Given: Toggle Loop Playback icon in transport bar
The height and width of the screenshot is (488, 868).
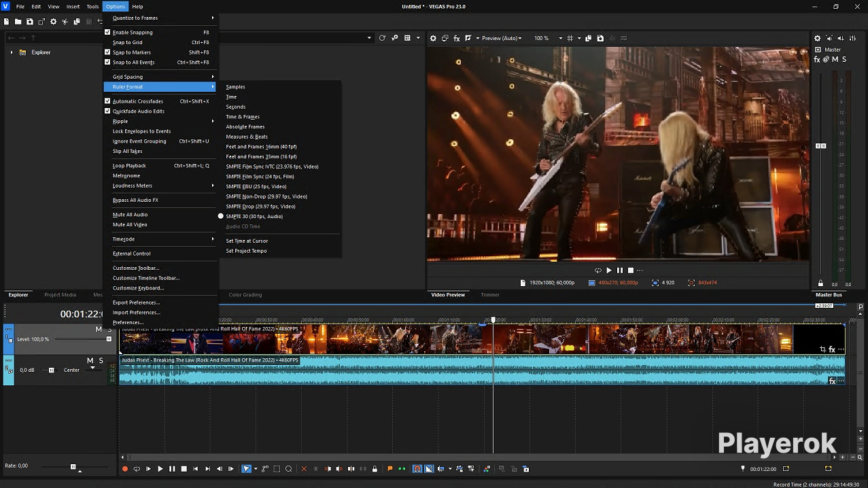Looking at the screenshot, I should (137, 469).
